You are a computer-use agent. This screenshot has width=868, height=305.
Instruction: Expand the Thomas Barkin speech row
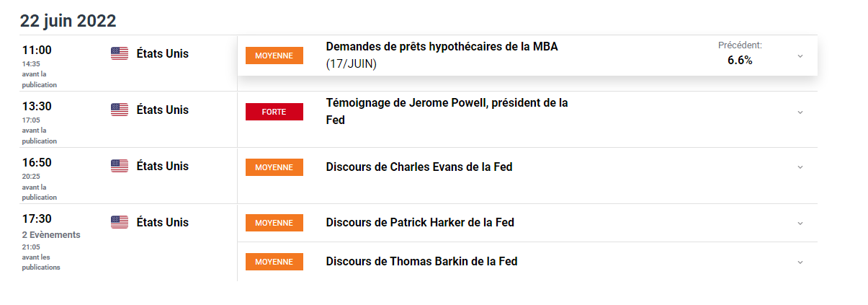[x=800, y=262]
